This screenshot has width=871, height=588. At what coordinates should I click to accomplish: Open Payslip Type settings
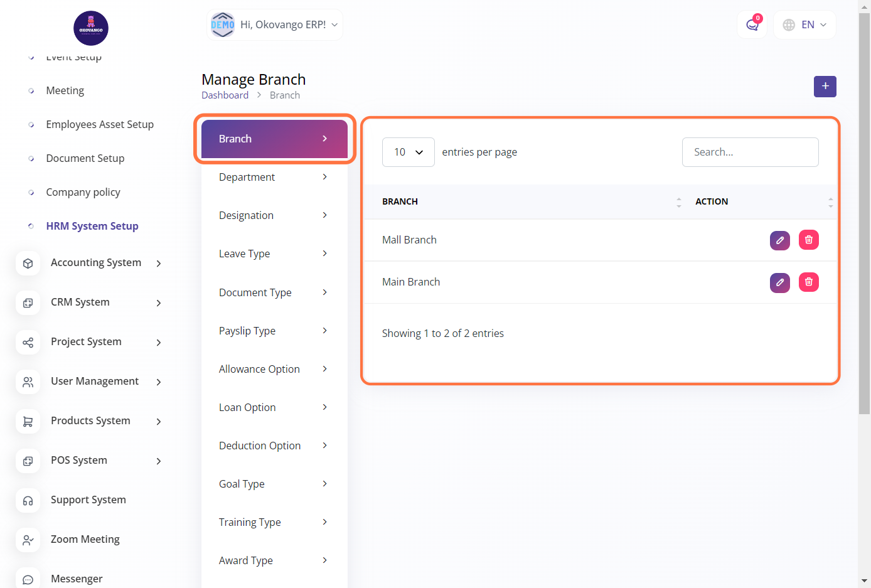coord(274,331)
